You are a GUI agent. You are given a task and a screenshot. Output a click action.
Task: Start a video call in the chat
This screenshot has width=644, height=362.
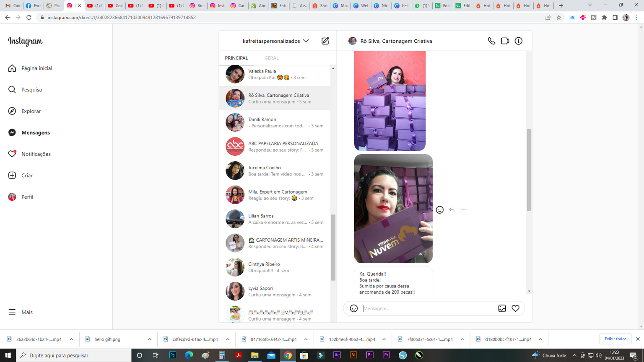click(505, 41)
